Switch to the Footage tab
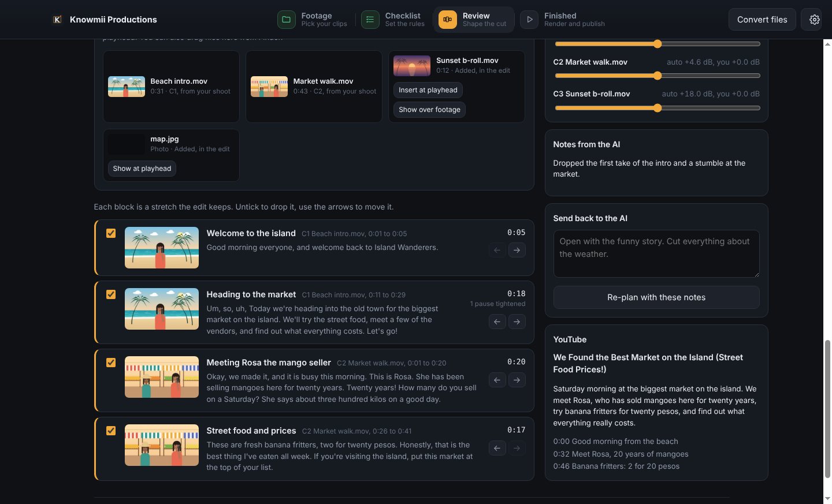The image size is (832, 504). coord(313,20)
